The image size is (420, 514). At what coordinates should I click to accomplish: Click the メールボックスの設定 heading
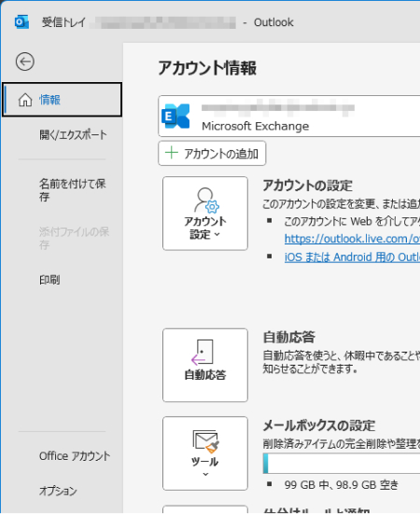point(319,425)
